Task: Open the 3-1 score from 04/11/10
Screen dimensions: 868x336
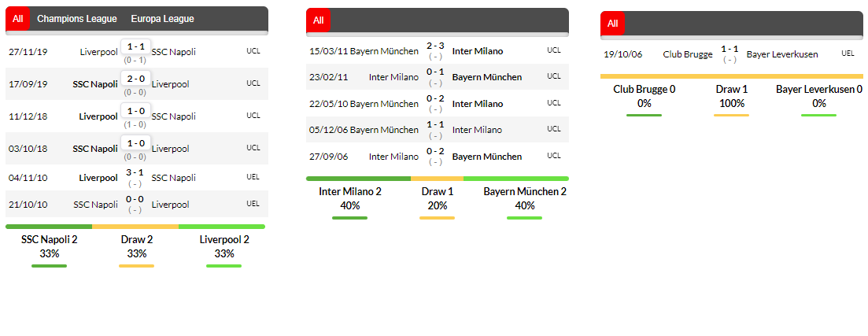Action: pos(135,172)
